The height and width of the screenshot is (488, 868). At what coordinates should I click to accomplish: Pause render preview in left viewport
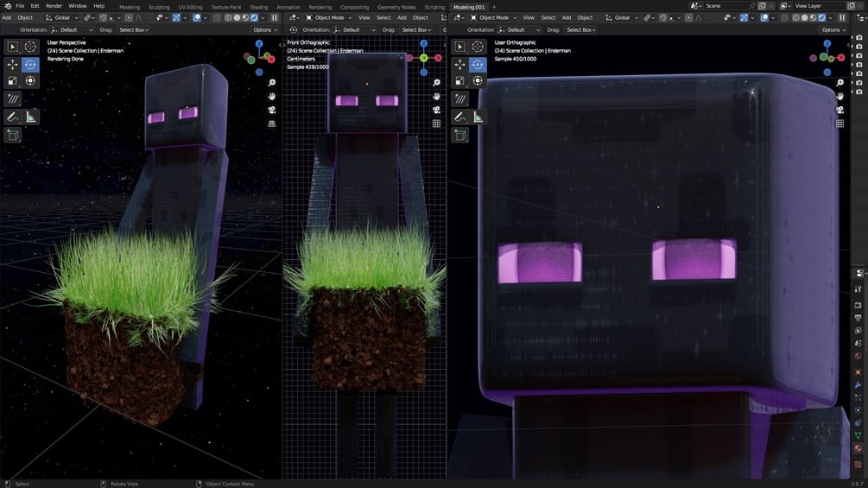pos(274,17)
